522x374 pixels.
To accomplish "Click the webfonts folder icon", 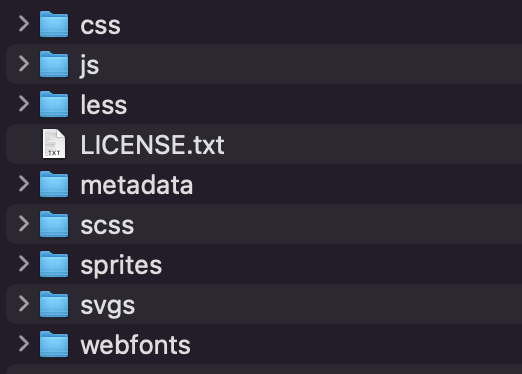I will 54,344.
